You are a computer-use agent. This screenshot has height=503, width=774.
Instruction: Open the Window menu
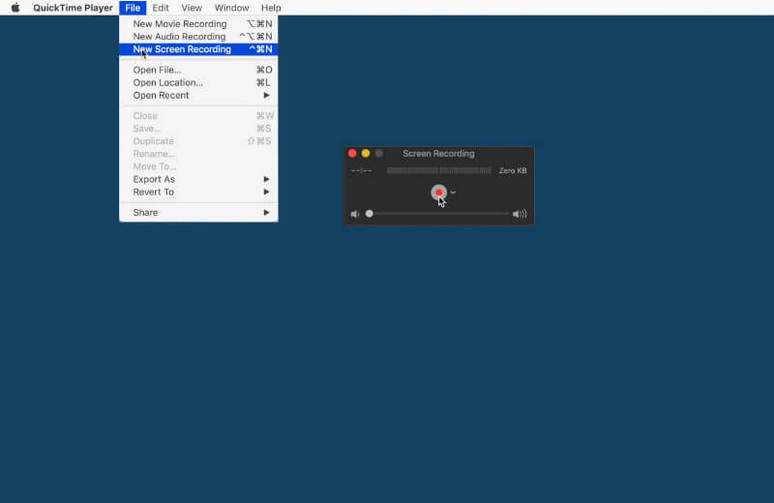(x=231, y=8)
